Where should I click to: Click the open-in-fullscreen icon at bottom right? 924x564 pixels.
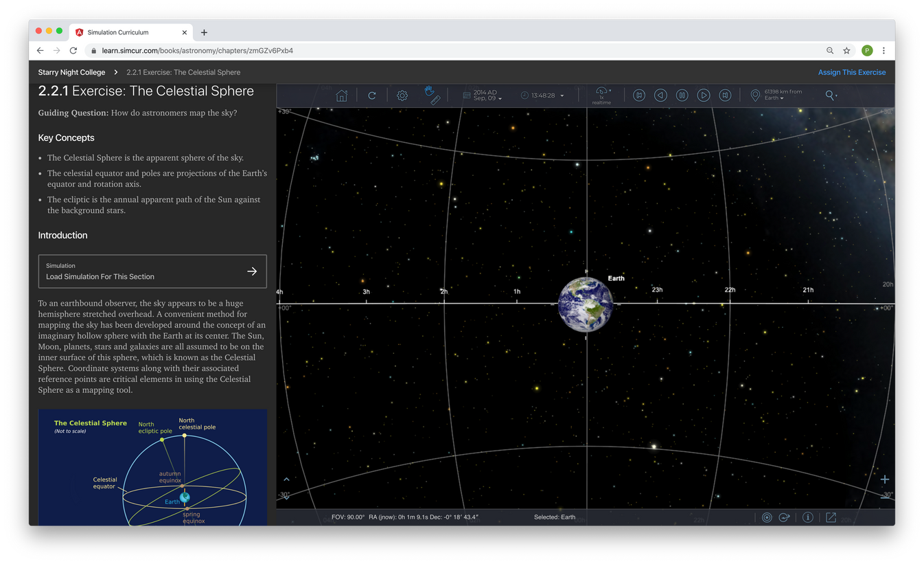pyautogui.click(x=831, y=517)
